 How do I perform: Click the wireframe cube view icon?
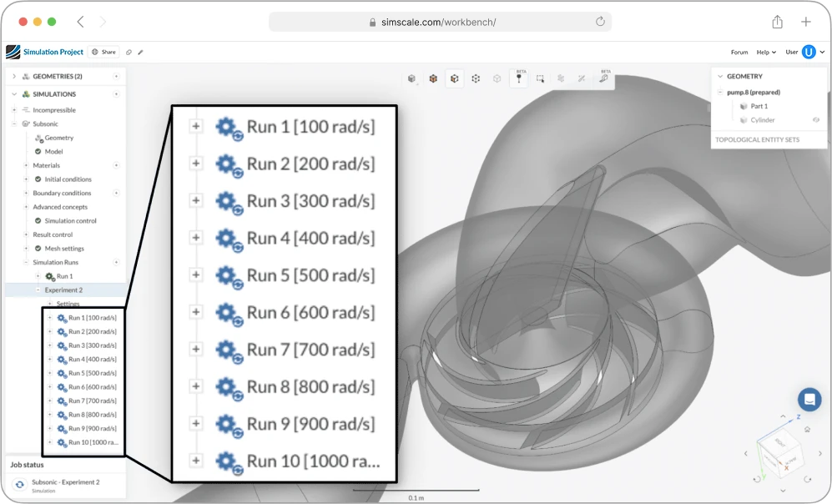point(476,79)
